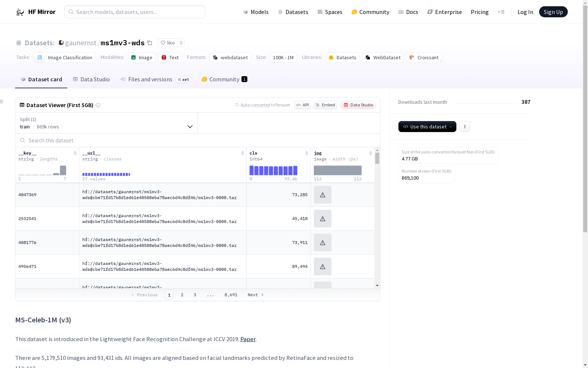Image resolution: width=588 pixels, height=368 pixels.
Task: Click Next page in the pagination
Action: (x=256, y=295)
